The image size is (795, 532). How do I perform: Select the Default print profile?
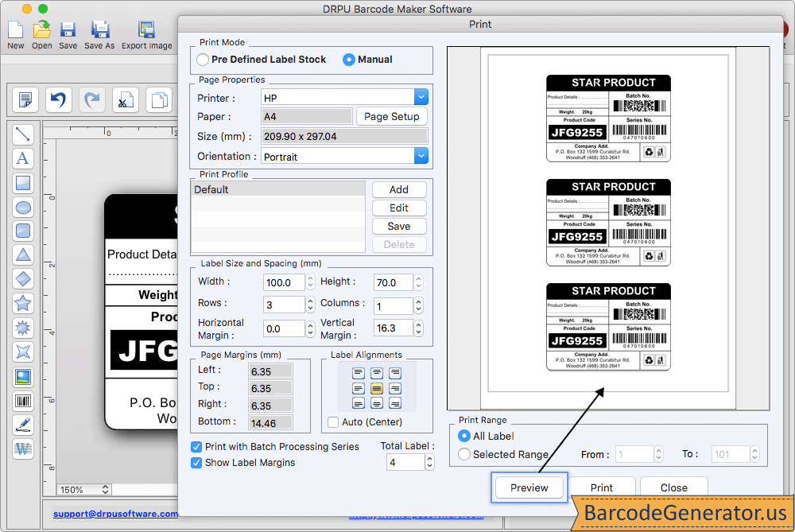(x=277, y=189)
